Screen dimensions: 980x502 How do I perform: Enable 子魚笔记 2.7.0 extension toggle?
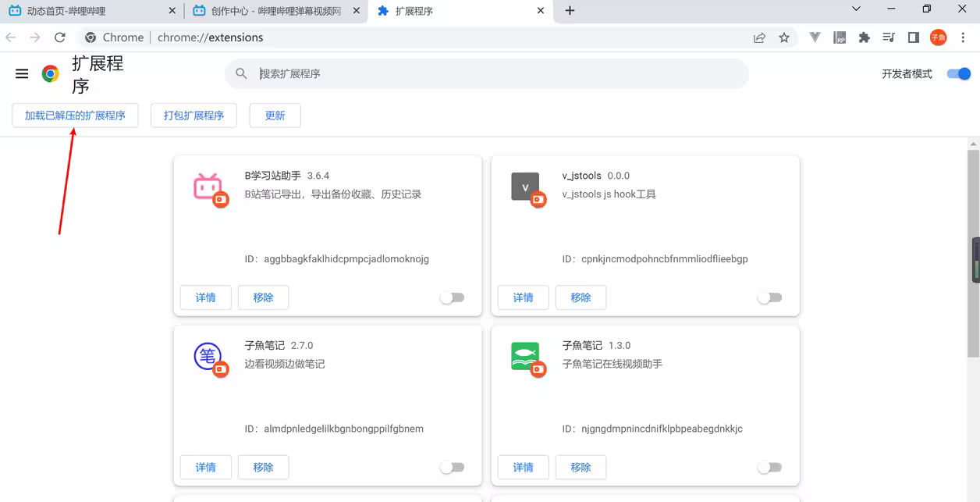pyautogui.click(x=452, y=468)
